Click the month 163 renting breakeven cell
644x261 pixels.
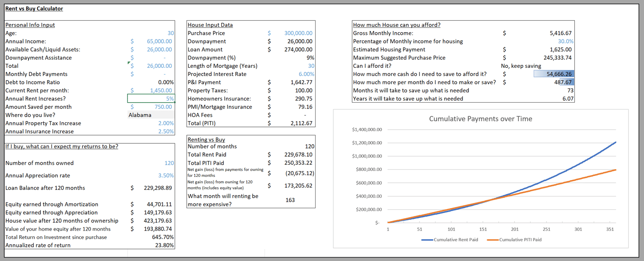pos(290,200)
